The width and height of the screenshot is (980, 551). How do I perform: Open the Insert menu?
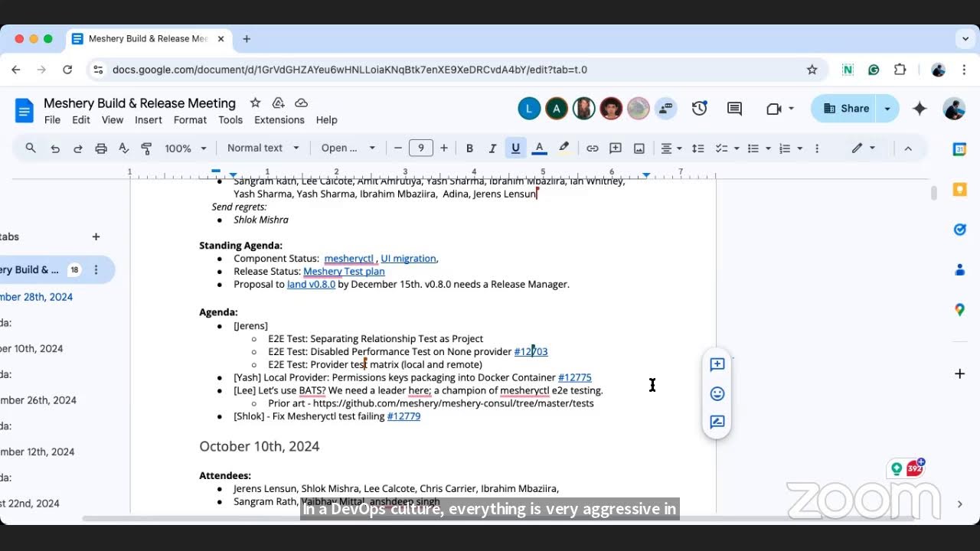(x=149, y=120)
